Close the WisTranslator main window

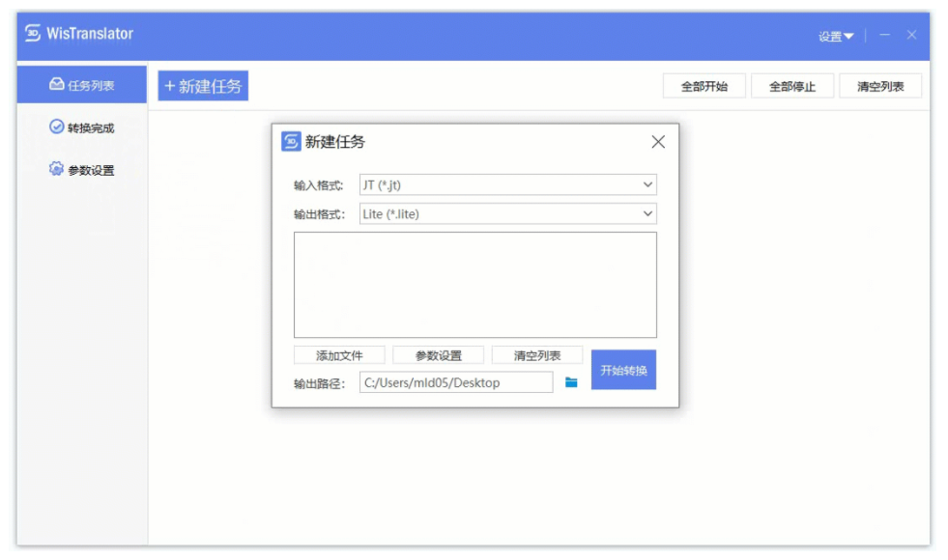911,35
